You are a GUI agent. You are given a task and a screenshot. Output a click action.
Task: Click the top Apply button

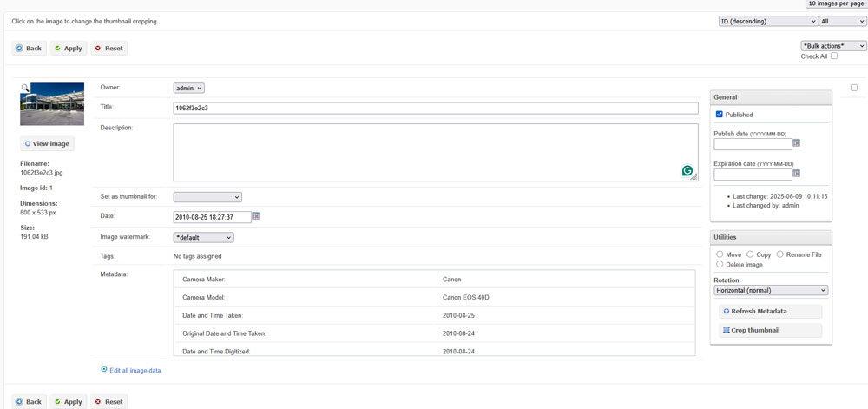[x=69, y=49]
